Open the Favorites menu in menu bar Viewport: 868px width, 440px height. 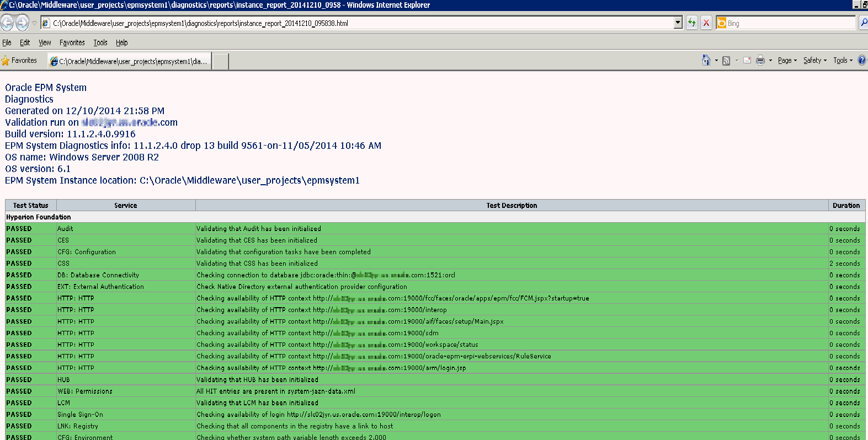(x=72, y=42)
